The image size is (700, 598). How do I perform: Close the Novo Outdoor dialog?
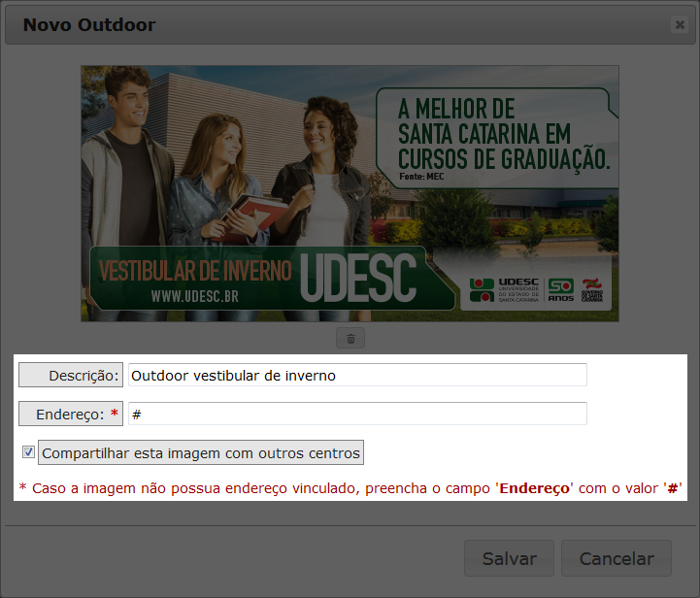pos(680,24)
